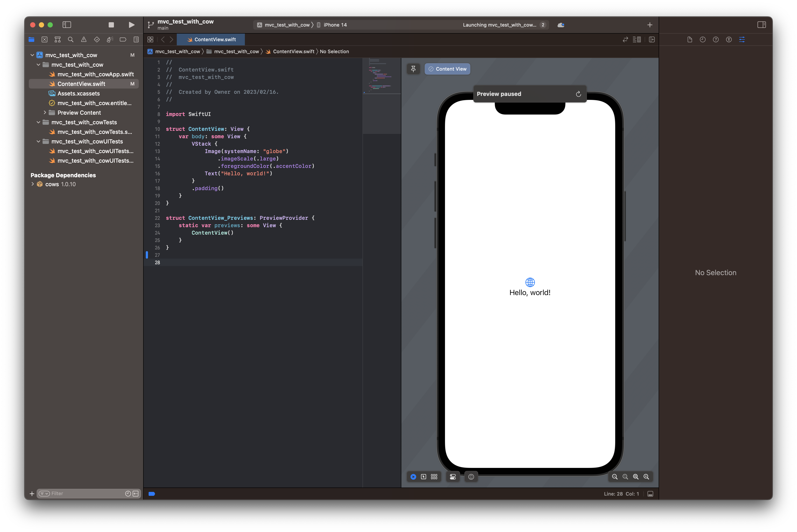Click zoom out on preview canvas
The height and width of the screenshot is (532, 797).
(x=615, y=477)
